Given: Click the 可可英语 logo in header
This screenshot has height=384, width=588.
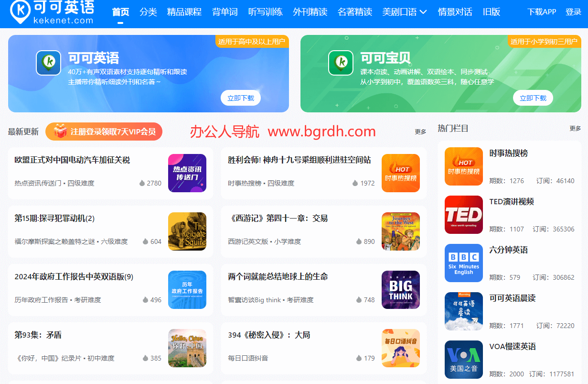Looking at the screenshot, I should pos(52,12).
